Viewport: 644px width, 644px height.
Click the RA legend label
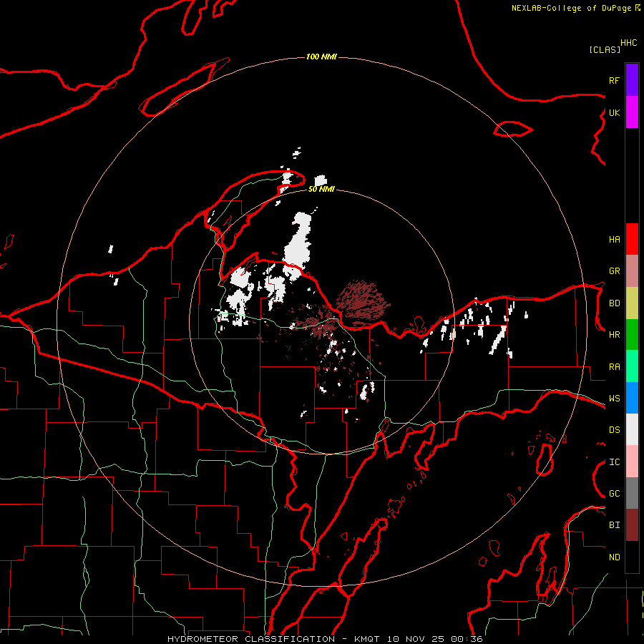tap(614, 367)
